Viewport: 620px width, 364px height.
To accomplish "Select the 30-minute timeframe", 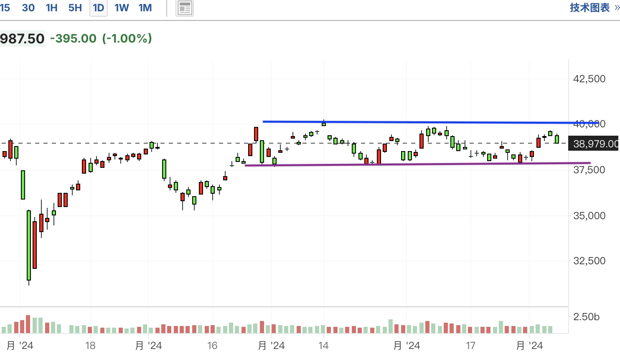I will point(28,8).
